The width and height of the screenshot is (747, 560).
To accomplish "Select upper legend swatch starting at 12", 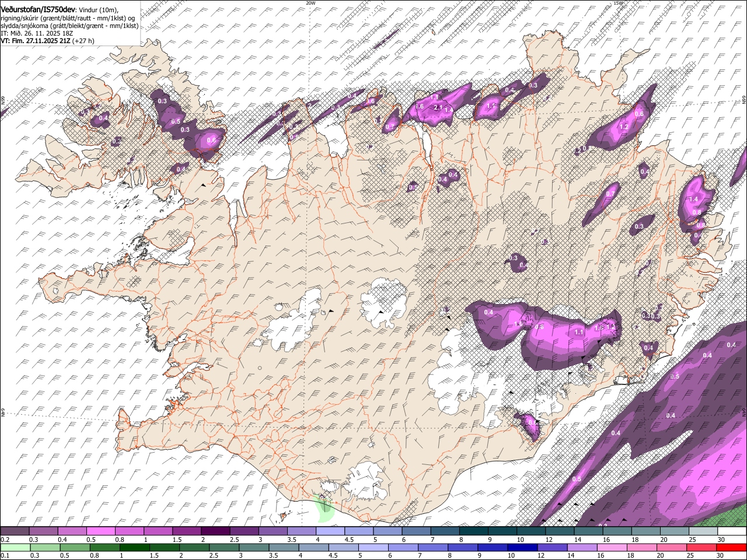I will 560,531.
